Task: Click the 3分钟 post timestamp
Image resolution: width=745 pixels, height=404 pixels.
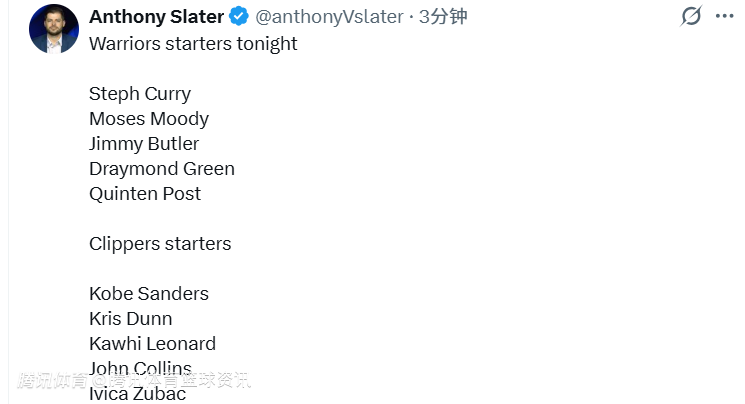Action: click(x=443, y=17)
